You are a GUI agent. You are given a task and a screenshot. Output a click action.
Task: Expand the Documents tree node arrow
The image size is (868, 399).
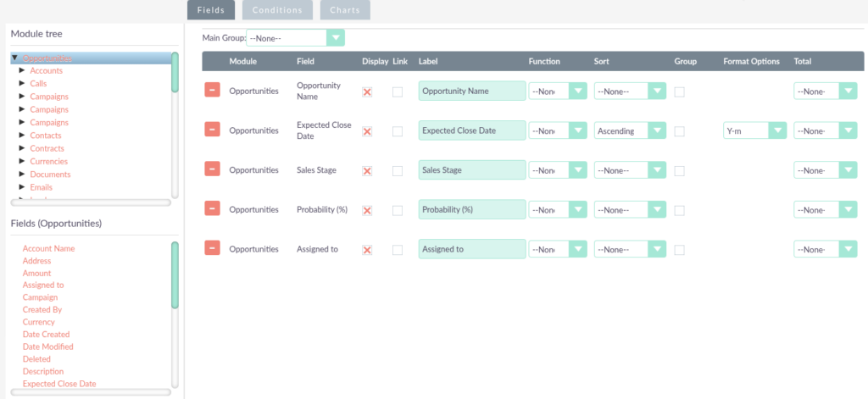click(22, 174)
